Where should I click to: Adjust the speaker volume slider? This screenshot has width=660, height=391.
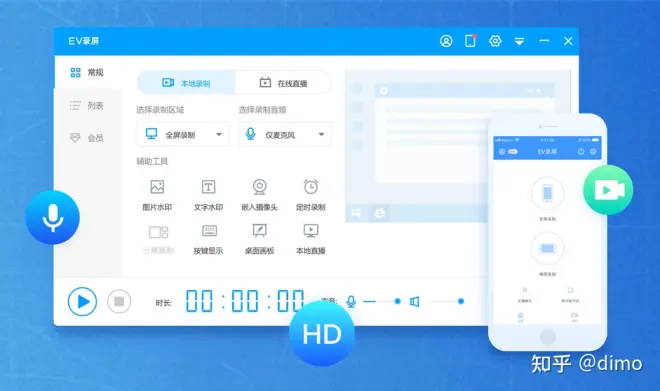(445, 301)
